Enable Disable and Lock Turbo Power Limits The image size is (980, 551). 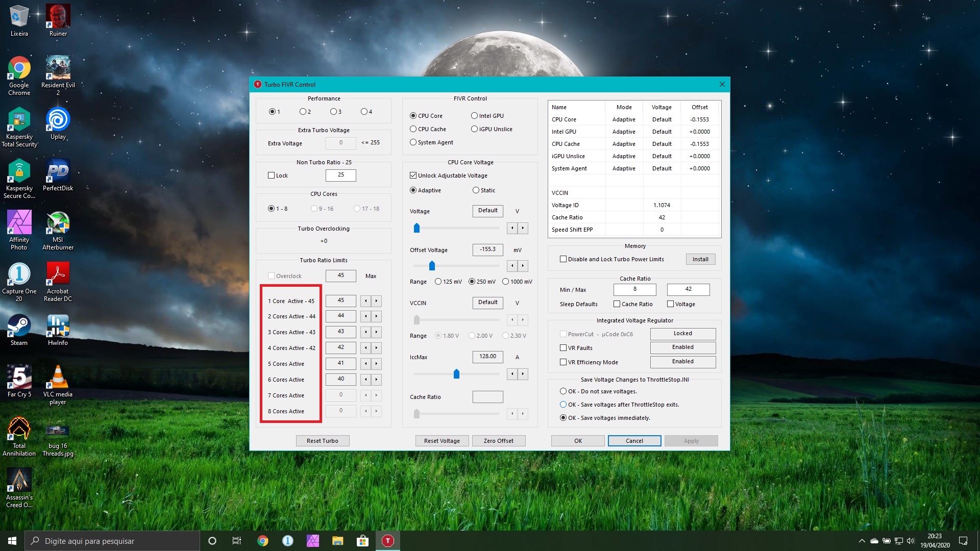pyautogui.click(x=563, y=259)
